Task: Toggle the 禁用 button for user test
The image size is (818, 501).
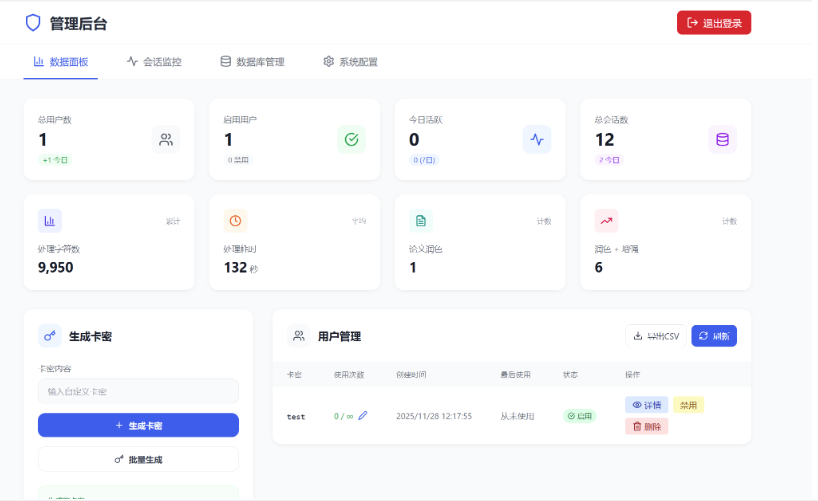Action: pos(688,405)
